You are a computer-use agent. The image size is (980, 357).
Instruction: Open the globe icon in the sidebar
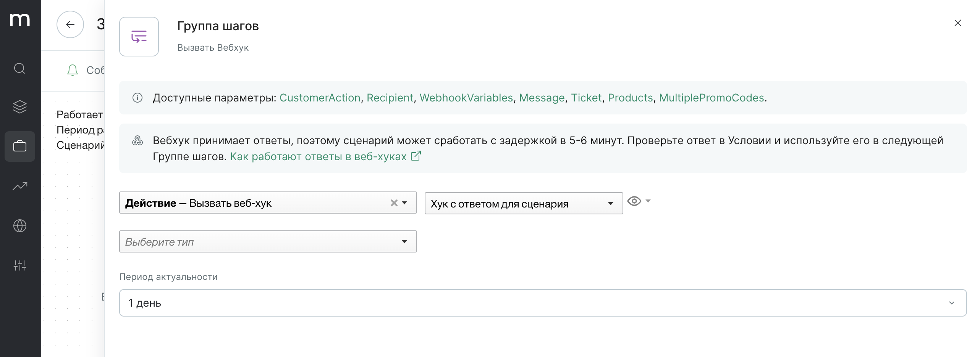[x=20, y=226]
